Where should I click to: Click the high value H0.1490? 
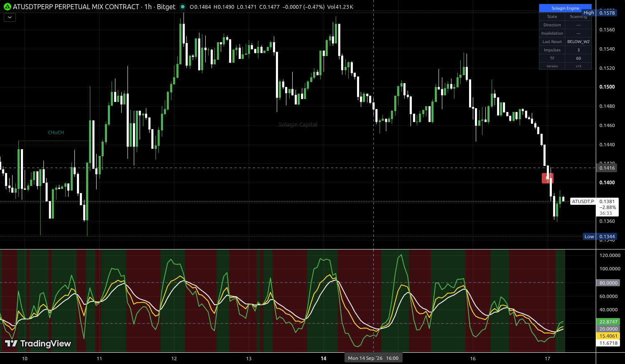click(224, 7)
